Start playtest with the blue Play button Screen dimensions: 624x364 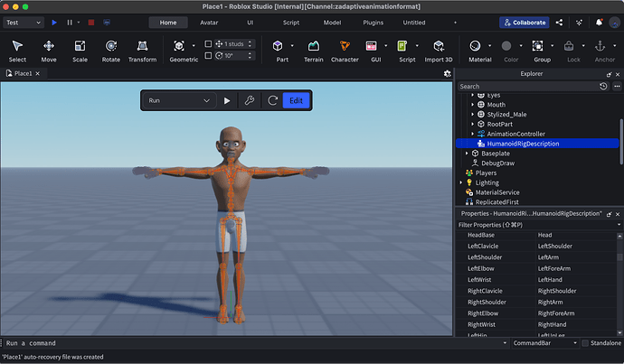pyautogui.click(x=54, y=23)
